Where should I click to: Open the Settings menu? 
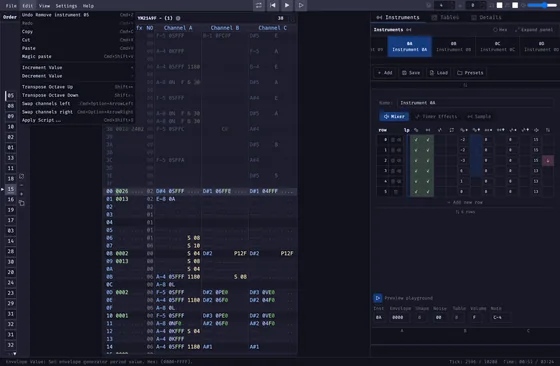pos(66,6)
